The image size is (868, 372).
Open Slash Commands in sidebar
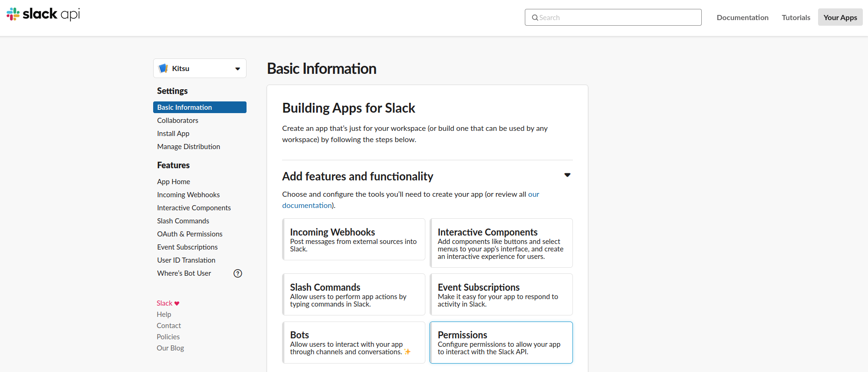coord(183,221)
